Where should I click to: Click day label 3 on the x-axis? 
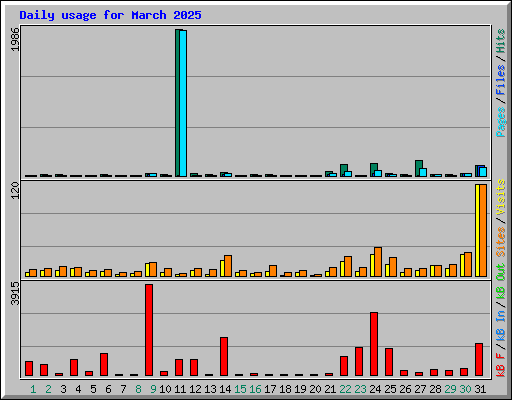point(63,389)
